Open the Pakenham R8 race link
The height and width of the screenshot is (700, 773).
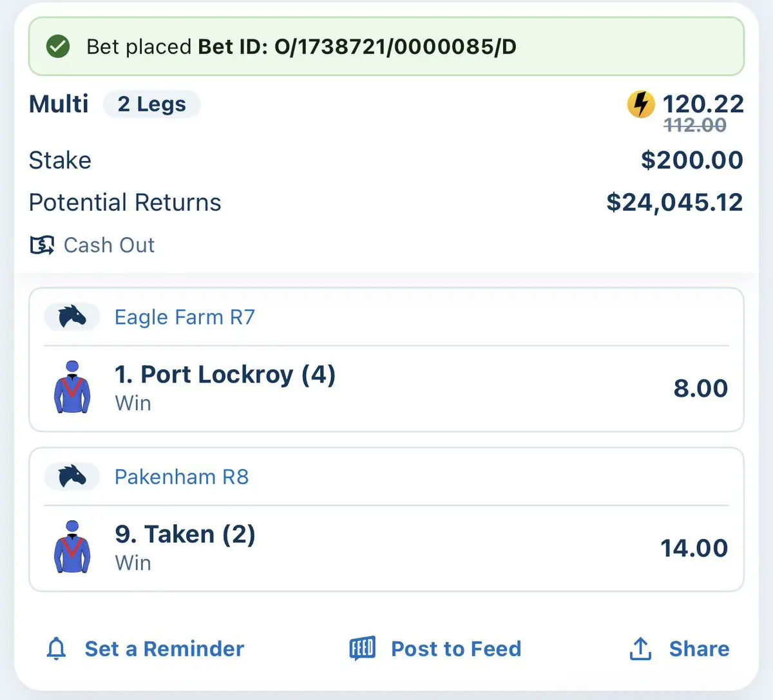tap(182, 477)
